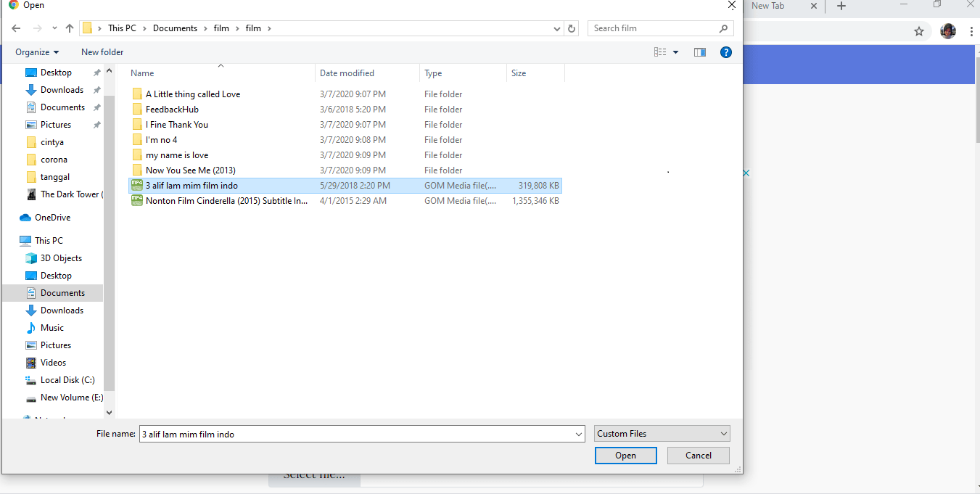
Task: Switch to the New Tab browser tab
Action: tap(770, 6)
